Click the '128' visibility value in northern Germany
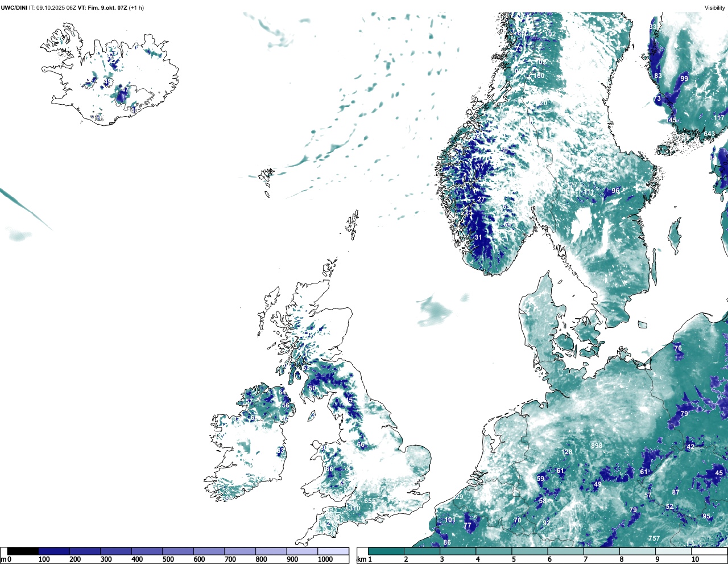 click(x=567, y=452)
